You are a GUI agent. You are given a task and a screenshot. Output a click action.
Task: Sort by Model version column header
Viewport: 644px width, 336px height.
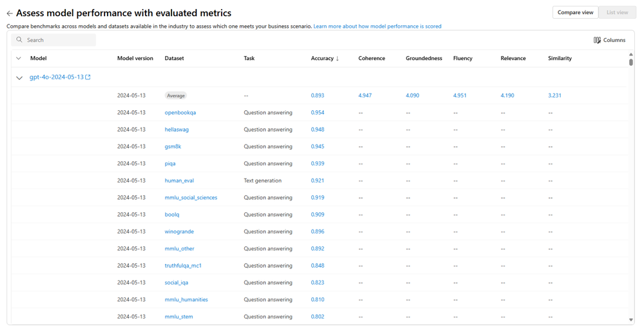(135, 58)
